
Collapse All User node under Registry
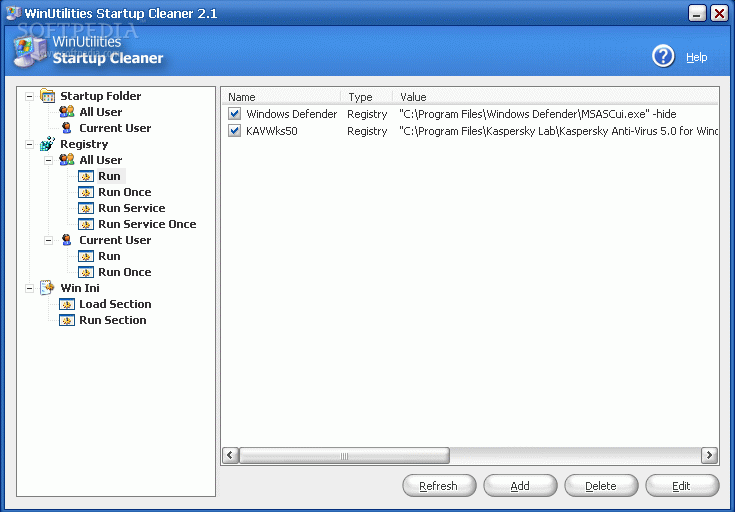(x=49, y=160)
